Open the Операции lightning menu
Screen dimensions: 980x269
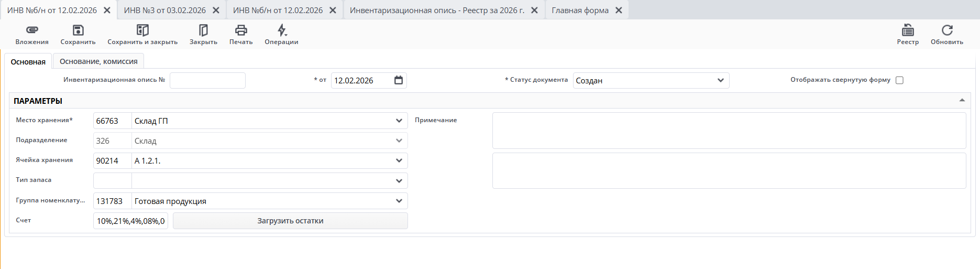[282, 30]
